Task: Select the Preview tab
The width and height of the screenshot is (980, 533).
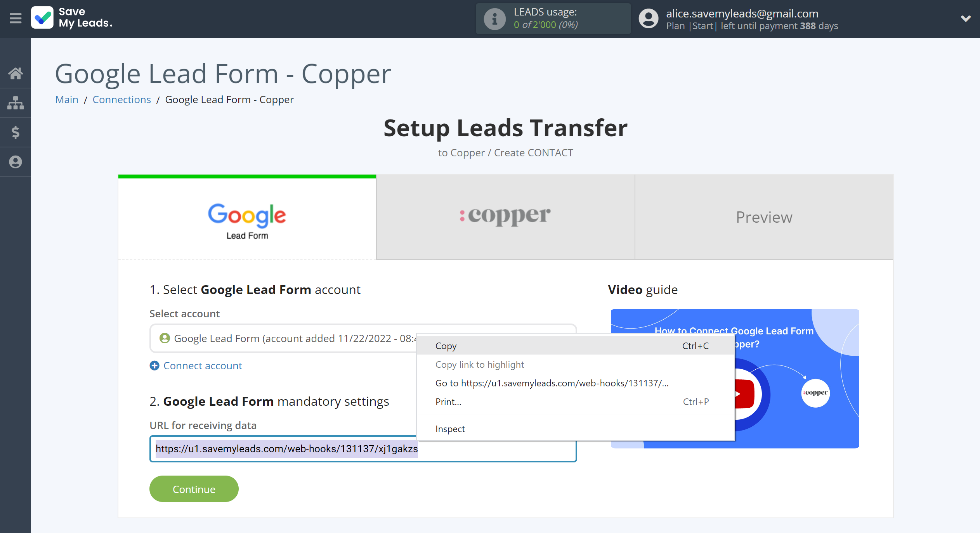Action: tap(764, 216)
